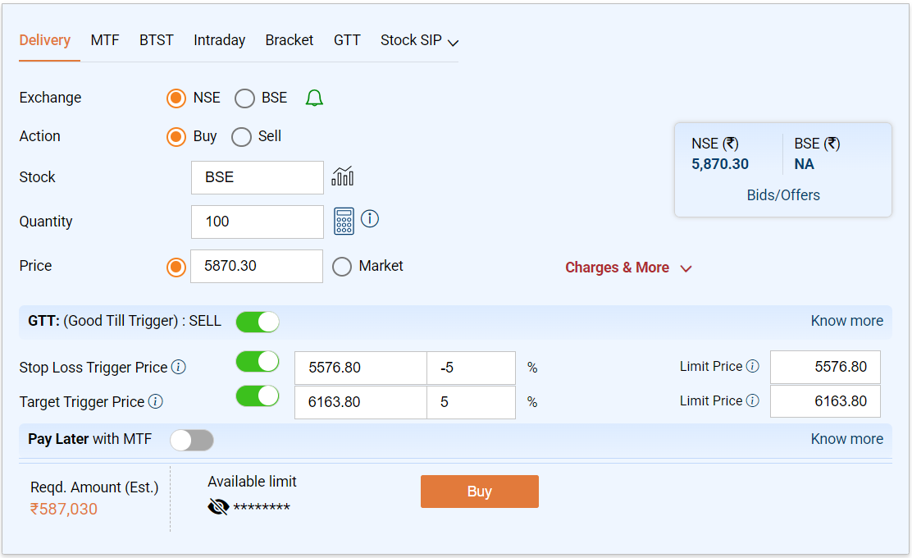The width and height of the screenshot is (913, 558).
Task: Turn off the GTT Sell toggle
Action: pyautogui.click(x=257, y=322)
